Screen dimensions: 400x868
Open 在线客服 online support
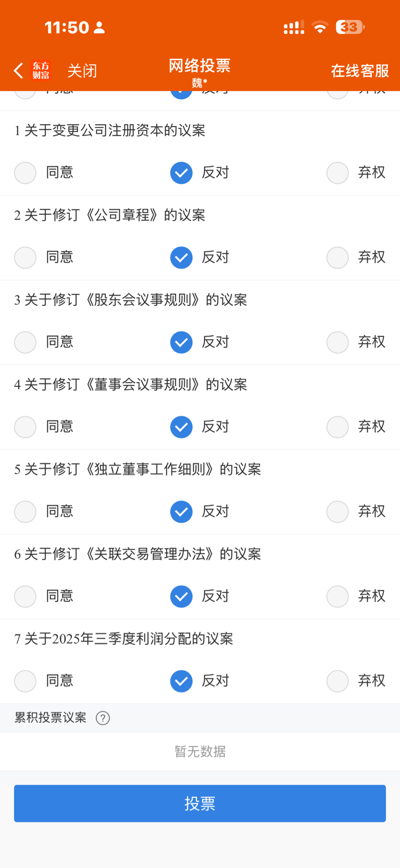[360, 71]
